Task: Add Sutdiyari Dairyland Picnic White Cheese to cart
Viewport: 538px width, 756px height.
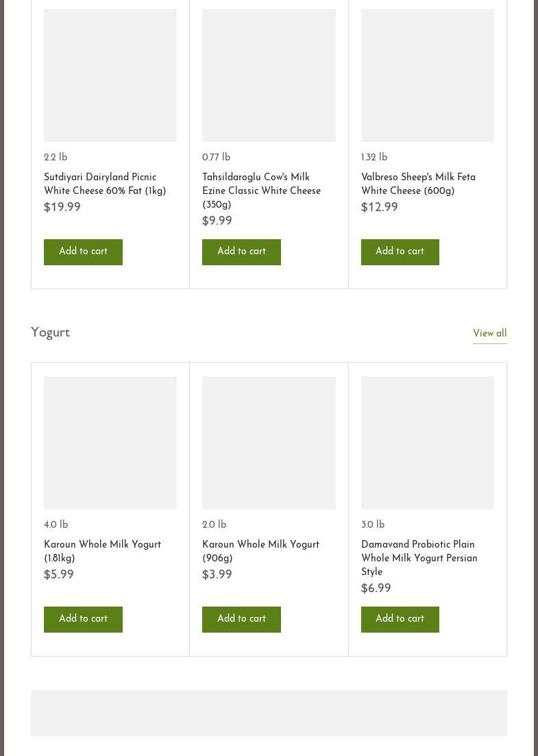Action: (x=83, y=252)
